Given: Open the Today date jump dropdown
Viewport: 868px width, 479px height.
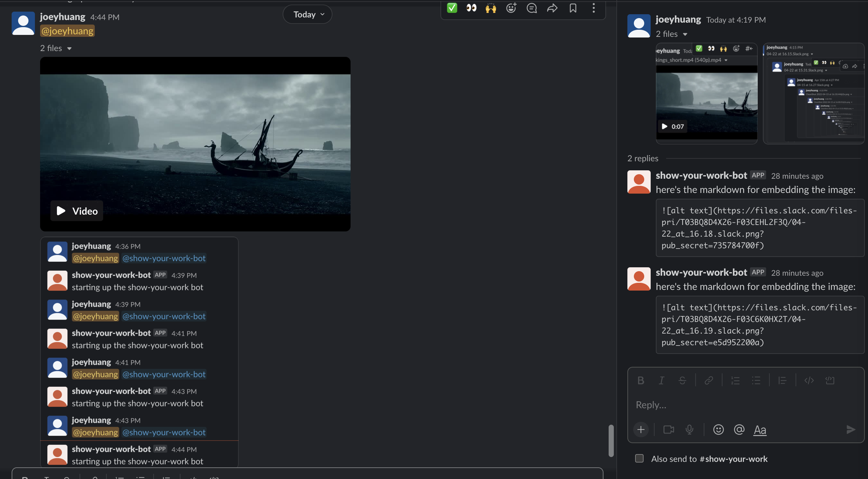Looking at the screenshot, I should (307, 15).
